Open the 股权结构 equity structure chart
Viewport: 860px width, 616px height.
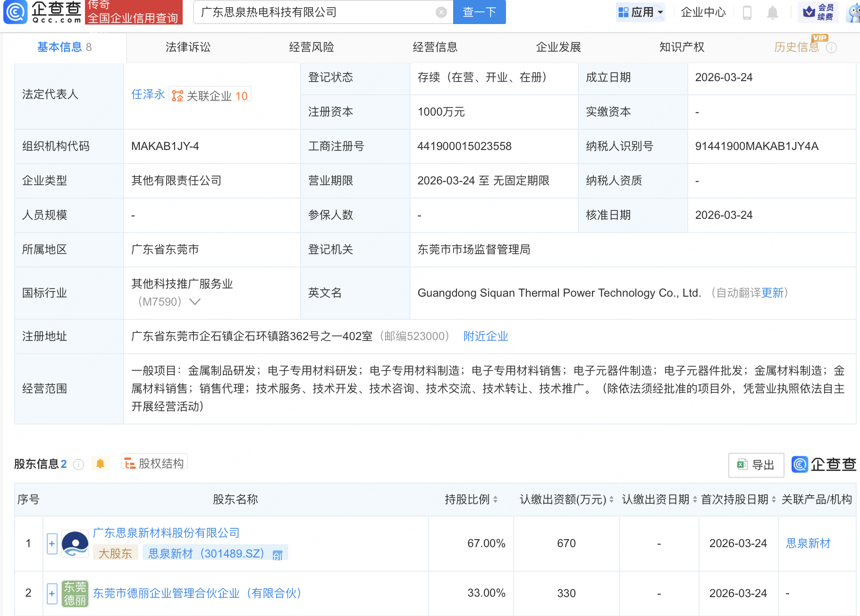154,463
